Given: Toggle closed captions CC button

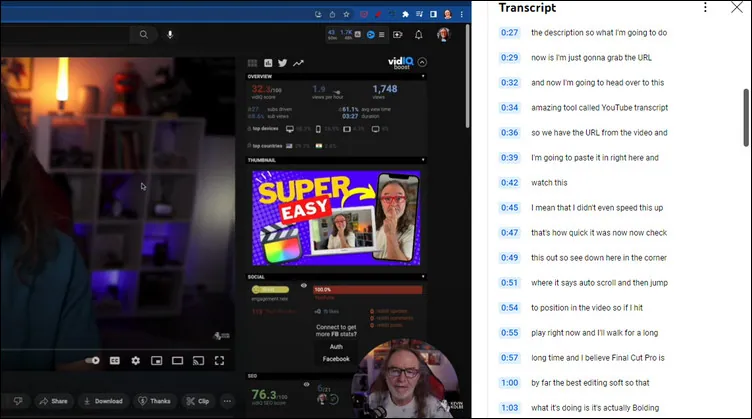Looking at the screenshot, I should [x=115, y=361].
